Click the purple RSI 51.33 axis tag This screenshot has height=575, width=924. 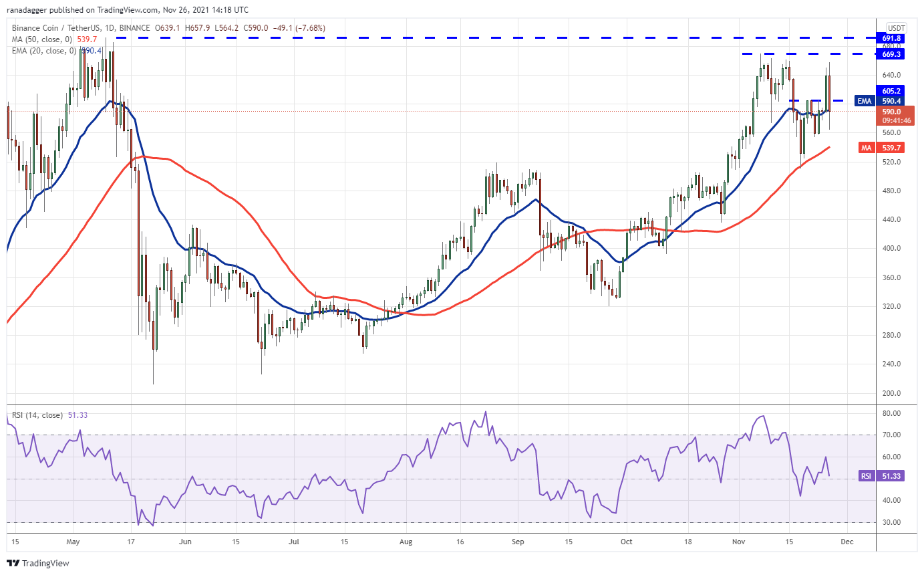point(881,477)
